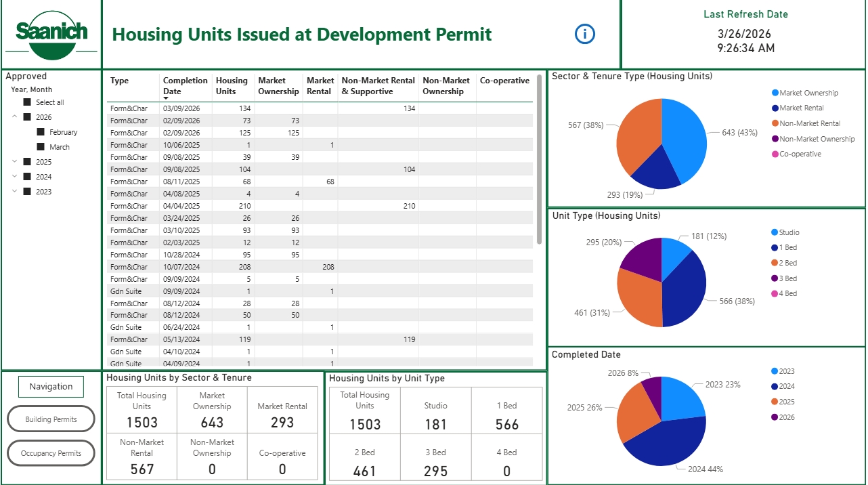Toggle the February checkbox
868x485 pixels.
click(41, 132)
